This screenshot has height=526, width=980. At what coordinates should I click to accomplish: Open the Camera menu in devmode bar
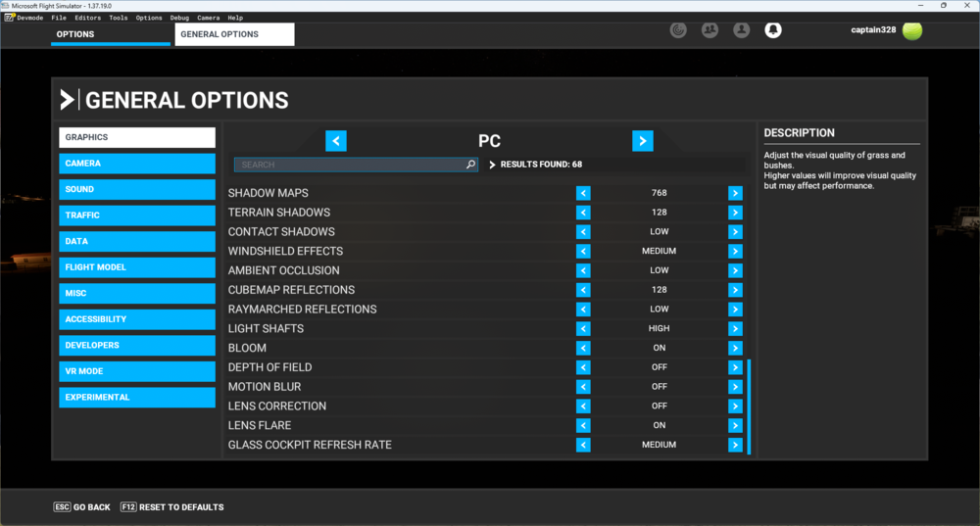(x=208, y=18)
